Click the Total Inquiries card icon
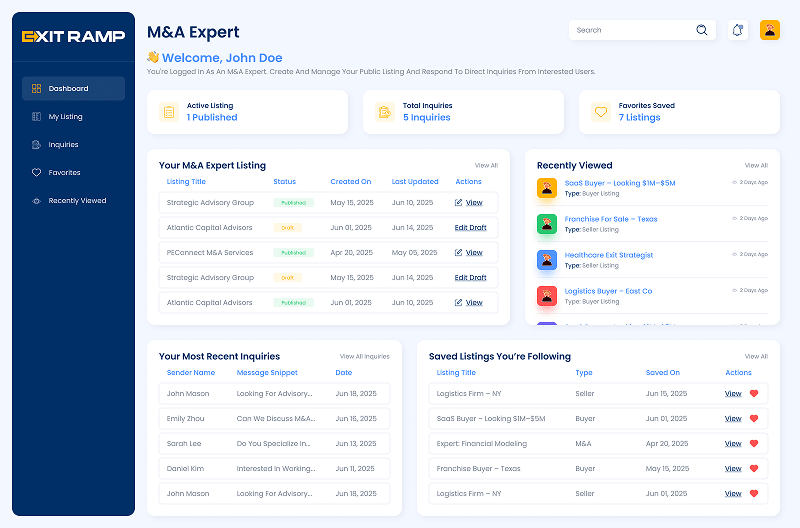The width and height of the screenshot is (800, 528). point(384,112)
